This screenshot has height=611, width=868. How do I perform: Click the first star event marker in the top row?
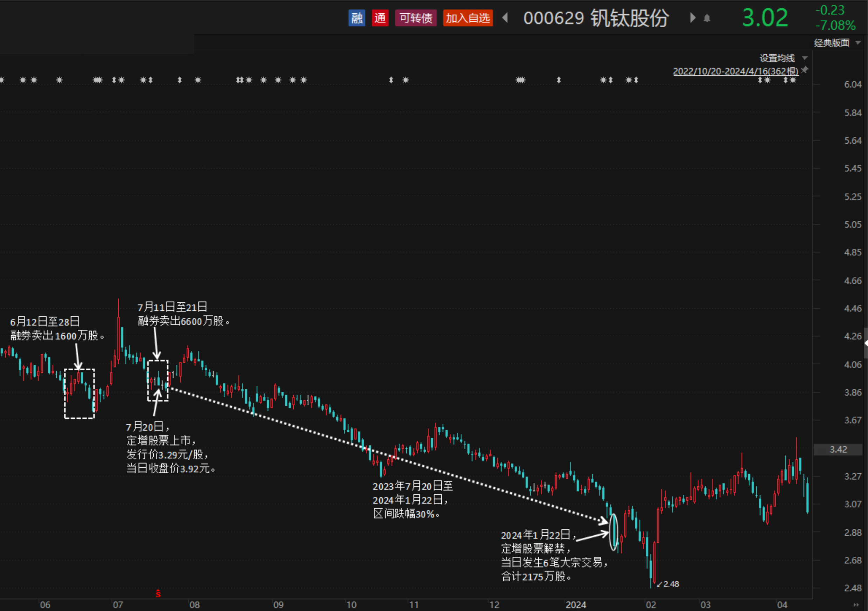(x=2, y=80)
